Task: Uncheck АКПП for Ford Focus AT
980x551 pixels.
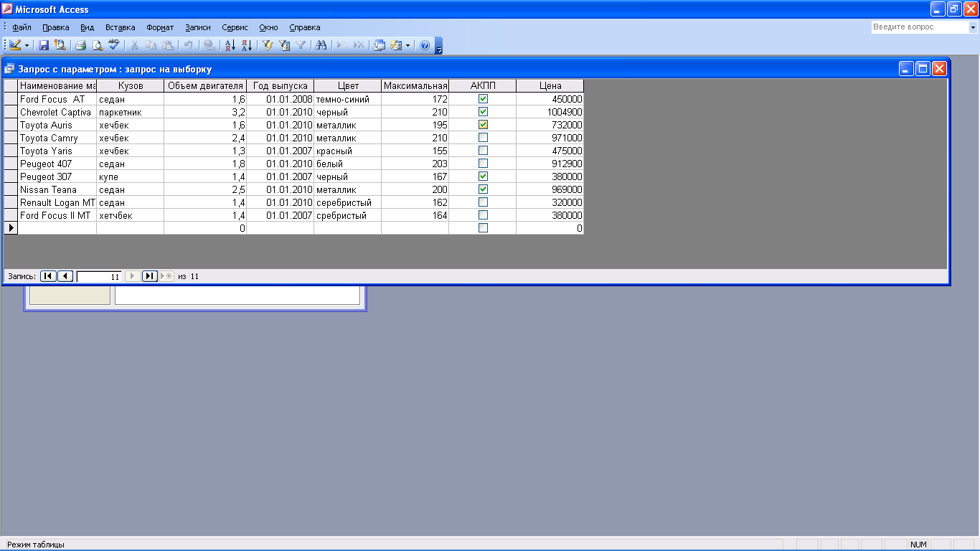Action: (483, 99)
